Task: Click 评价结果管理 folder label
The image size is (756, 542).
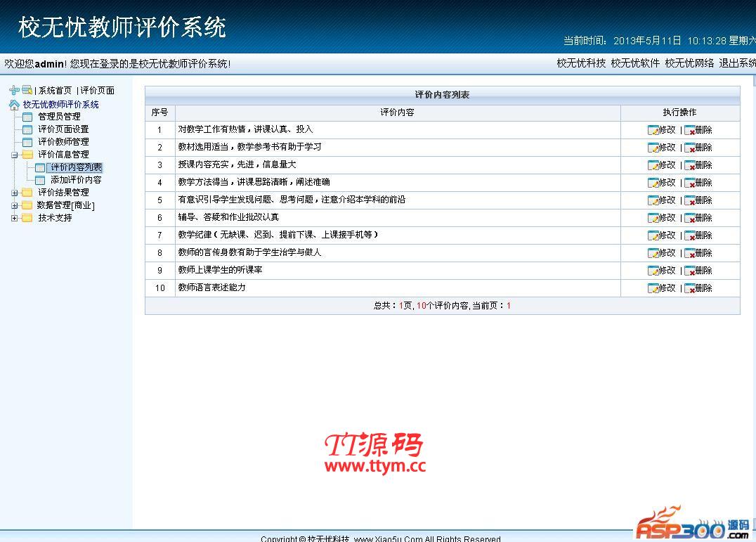Action: (63, 193)
